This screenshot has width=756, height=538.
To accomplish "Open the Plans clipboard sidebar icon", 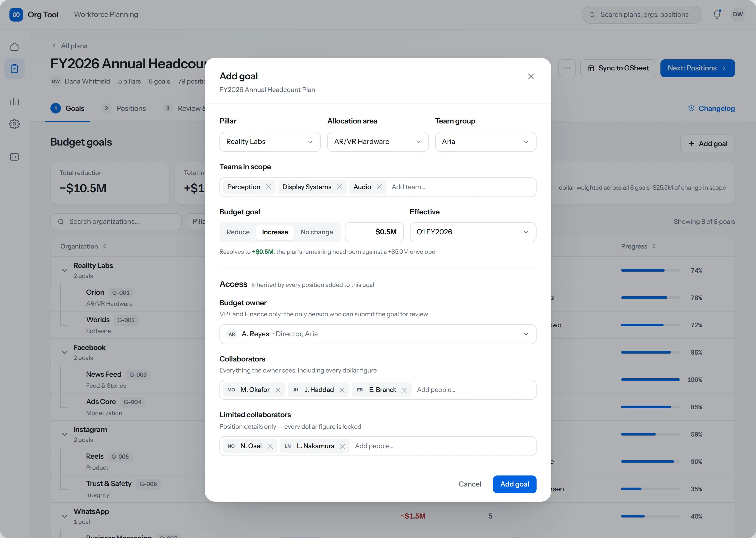I will click(x=14, y=69).
